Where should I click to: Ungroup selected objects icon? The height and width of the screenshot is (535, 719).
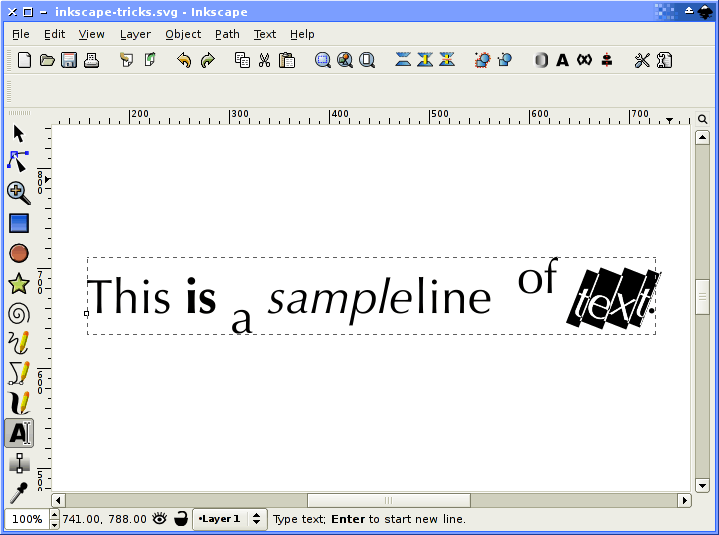tap(505, 60)
